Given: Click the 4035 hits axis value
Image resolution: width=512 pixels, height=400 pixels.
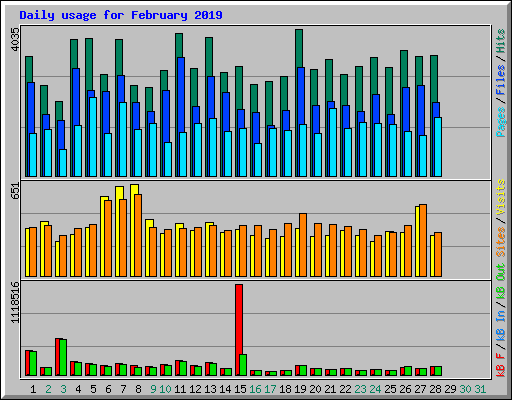Looking at the screenshot, I should [x=16, y=40].
